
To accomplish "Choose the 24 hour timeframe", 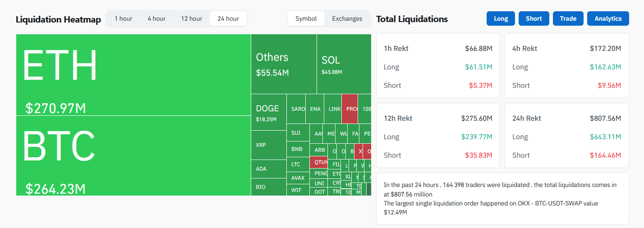I will (x=228, y=18).
